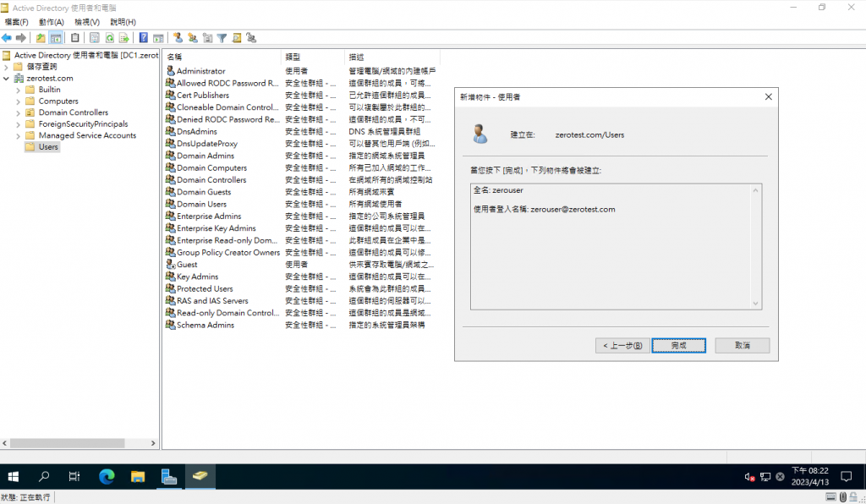Open Properties via the toolbar properties icon
This screenshot has width=866, height=504.
[95, 38]
